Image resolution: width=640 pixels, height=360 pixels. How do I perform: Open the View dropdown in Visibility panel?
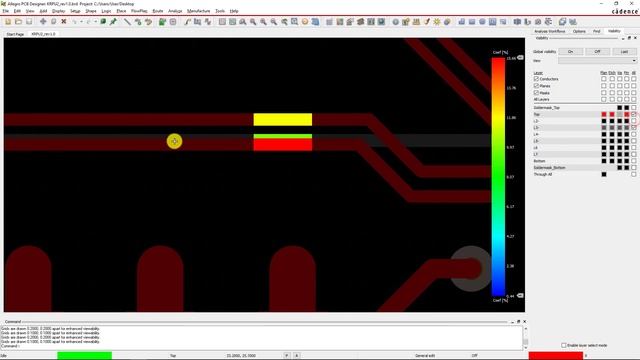click(598, 61)
